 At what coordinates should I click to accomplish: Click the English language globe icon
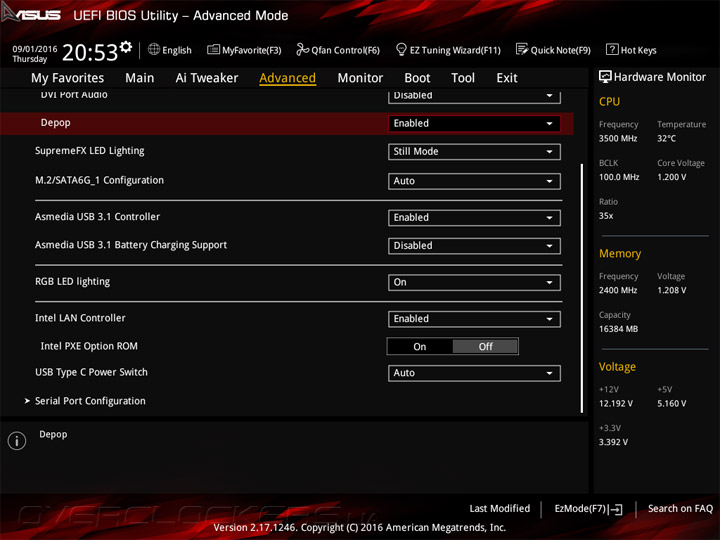155,50
